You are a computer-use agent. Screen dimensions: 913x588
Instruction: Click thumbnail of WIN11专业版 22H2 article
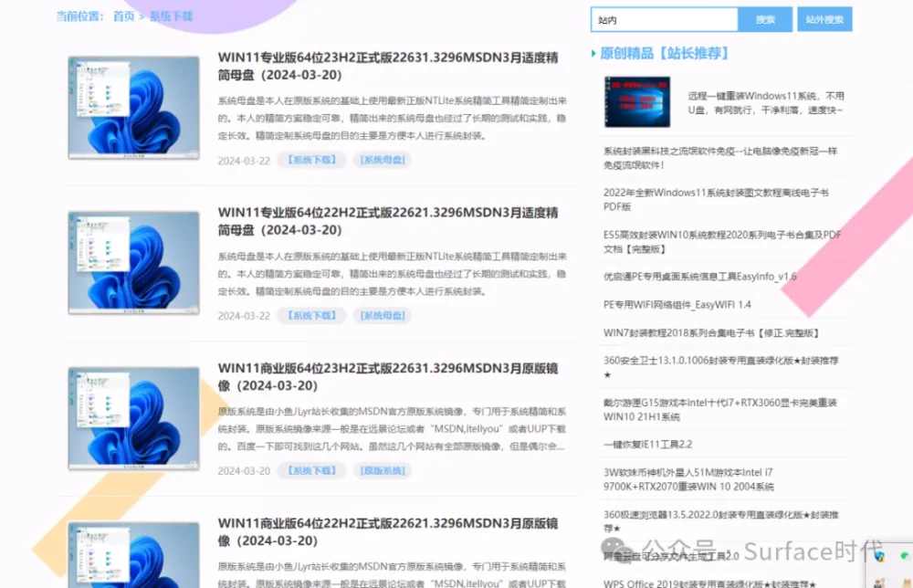[x=133, y=263]
